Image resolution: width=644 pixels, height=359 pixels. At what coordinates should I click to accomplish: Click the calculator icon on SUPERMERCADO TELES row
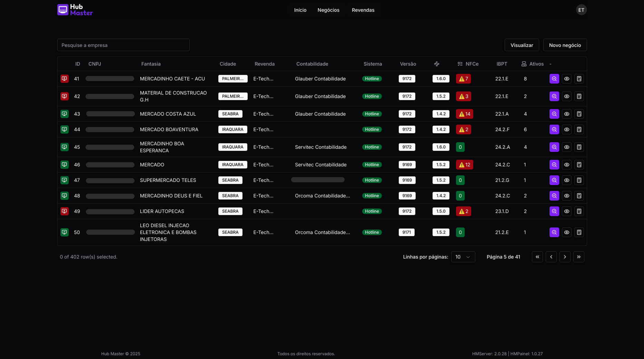tap(579, 180)
